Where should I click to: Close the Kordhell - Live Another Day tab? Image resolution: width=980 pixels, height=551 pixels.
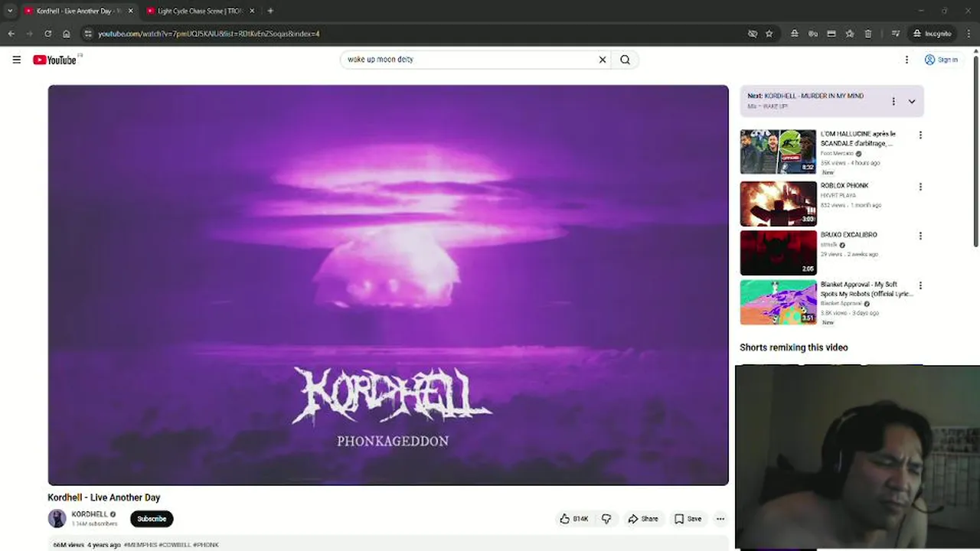point(130,11)
